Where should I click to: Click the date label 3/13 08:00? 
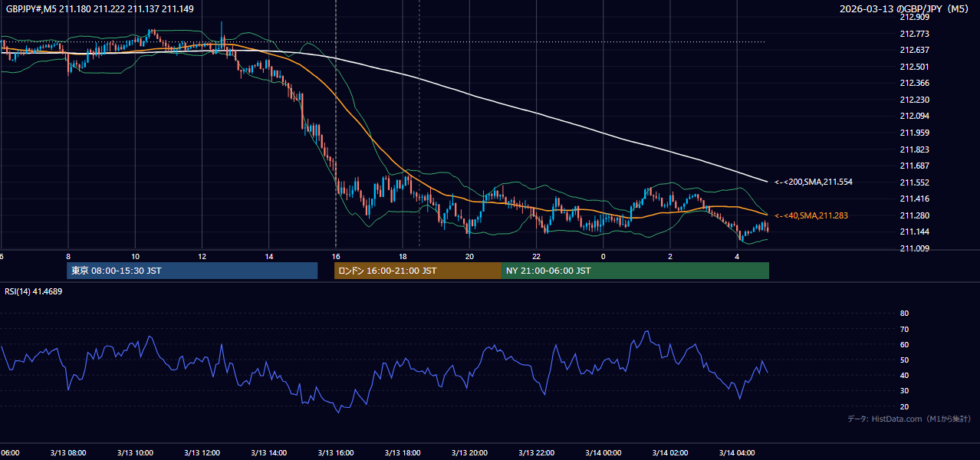68,452
